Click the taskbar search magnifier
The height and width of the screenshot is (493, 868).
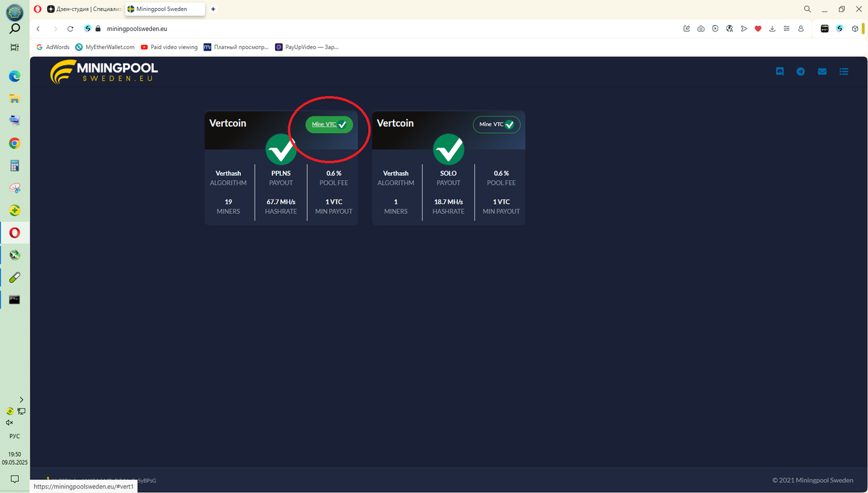(x=14, y=29)
